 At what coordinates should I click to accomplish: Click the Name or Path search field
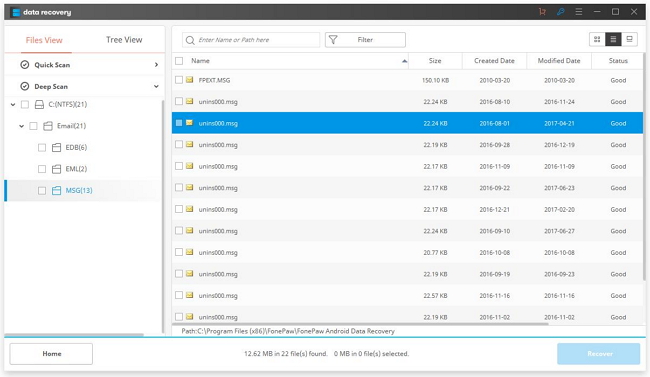pyautogui.click(x=251, y=40)
